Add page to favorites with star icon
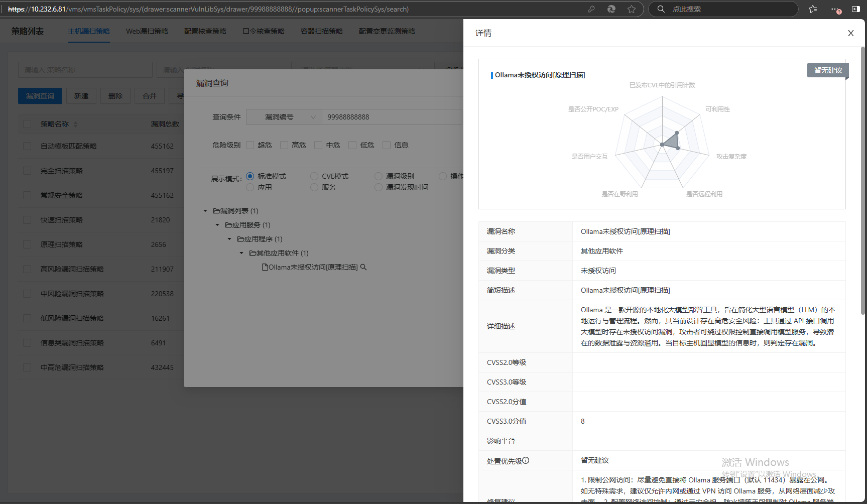The image size is (867, 504). click(632, 9)
